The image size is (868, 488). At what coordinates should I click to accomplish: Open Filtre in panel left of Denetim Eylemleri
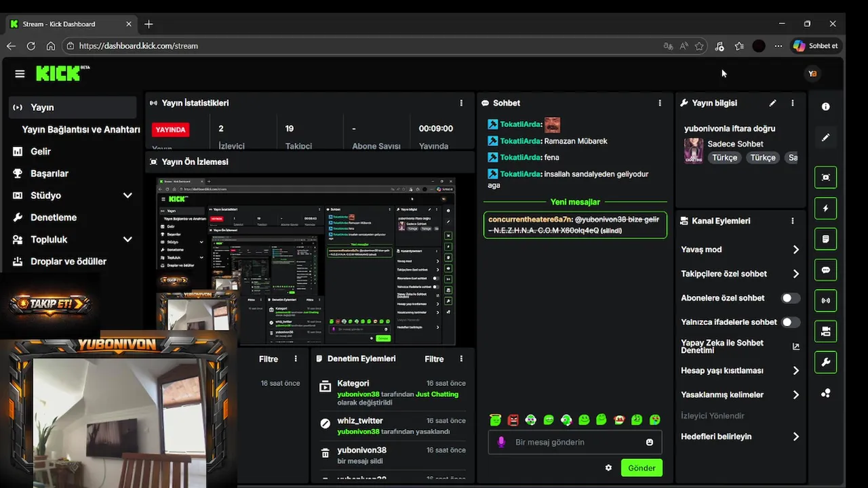point(269,359)
